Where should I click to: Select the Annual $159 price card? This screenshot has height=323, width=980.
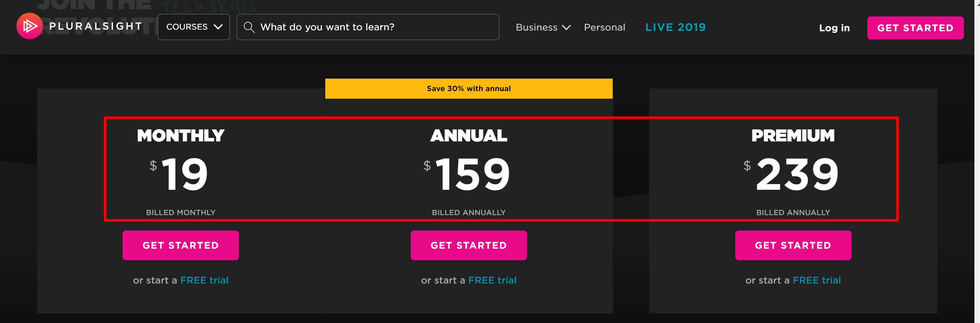(x=468, y=173)
